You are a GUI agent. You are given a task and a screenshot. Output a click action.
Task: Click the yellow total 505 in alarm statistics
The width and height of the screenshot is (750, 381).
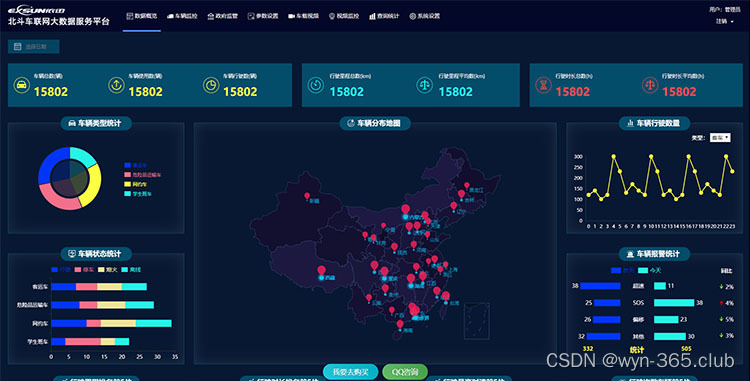click(686, 349)
